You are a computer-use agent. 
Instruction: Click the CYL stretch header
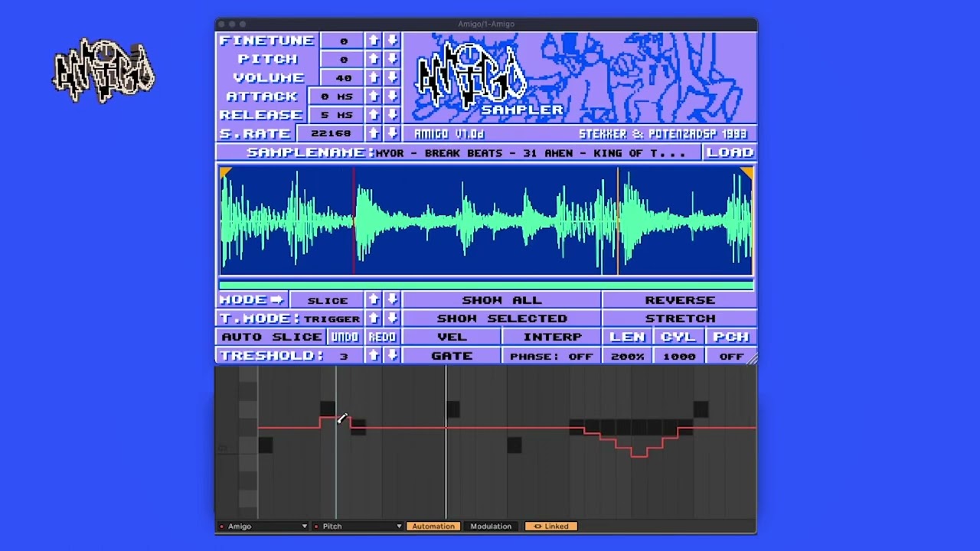click(x=679, y=337)
